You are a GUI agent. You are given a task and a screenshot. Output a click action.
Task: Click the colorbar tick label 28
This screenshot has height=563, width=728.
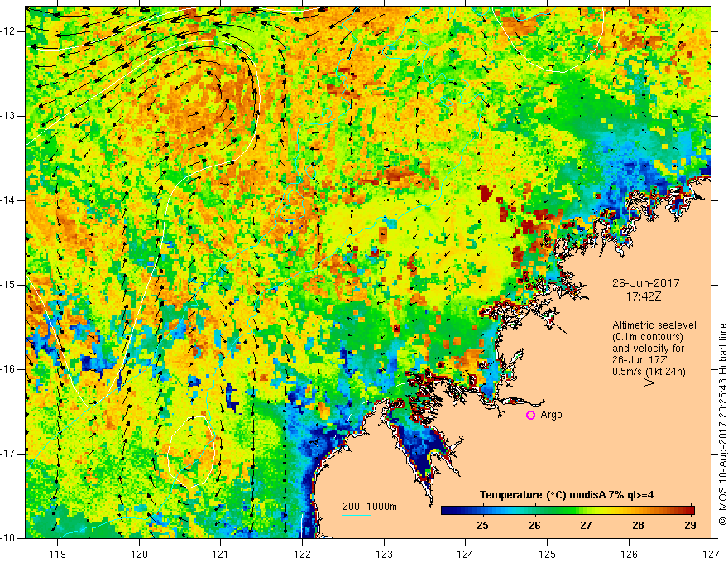[638, 525]
